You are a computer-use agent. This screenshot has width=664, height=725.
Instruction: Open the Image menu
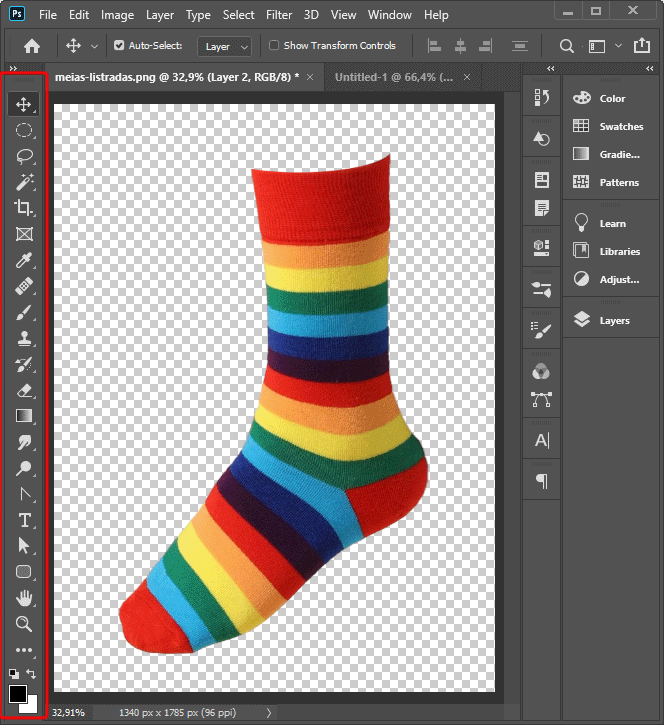coord(117,15)
